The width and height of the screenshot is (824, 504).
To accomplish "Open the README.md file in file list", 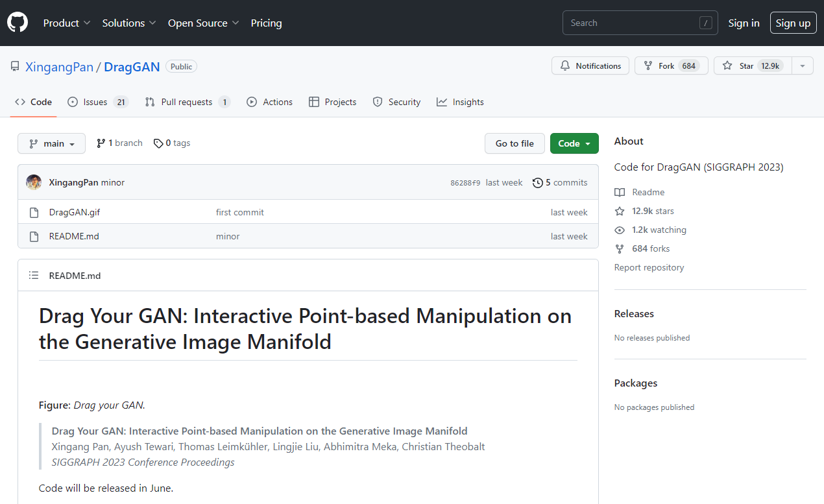I will click(74, 236).
